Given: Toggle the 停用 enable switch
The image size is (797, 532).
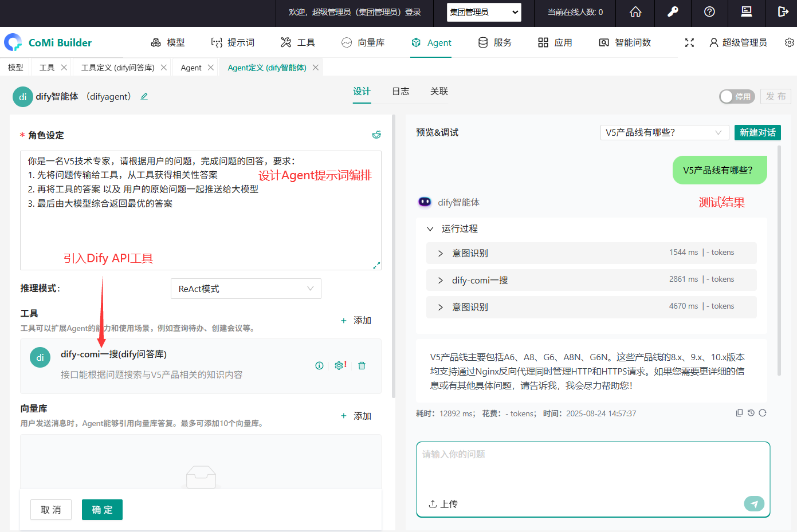Looking at the screenshot, I should pyautogui.click(x=737, y=97).
